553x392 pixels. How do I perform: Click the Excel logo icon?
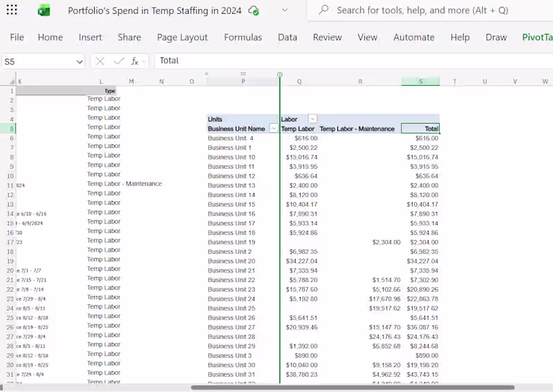tap(44, 10)
